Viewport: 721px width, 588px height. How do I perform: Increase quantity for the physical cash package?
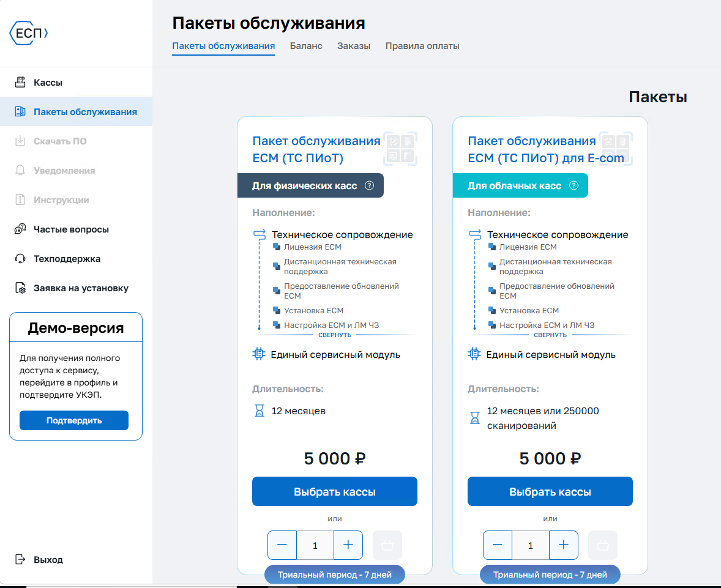point(348,545)
